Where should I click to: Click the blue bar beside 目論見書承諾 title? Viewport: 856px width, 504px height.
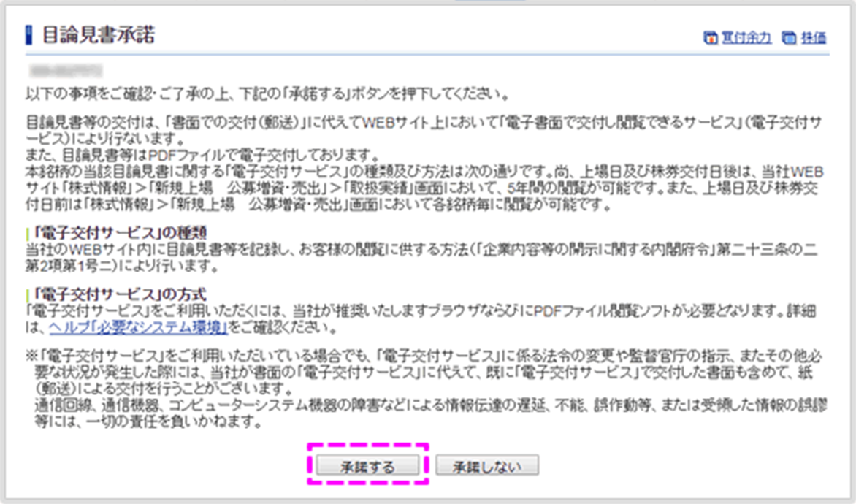click(x=28, y=34)
